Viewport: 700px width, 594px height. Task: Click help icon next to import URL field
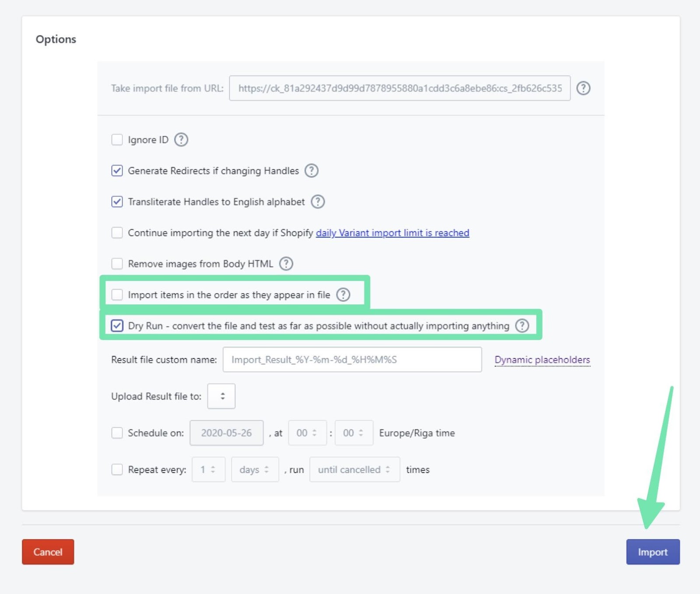click(583, 88)
